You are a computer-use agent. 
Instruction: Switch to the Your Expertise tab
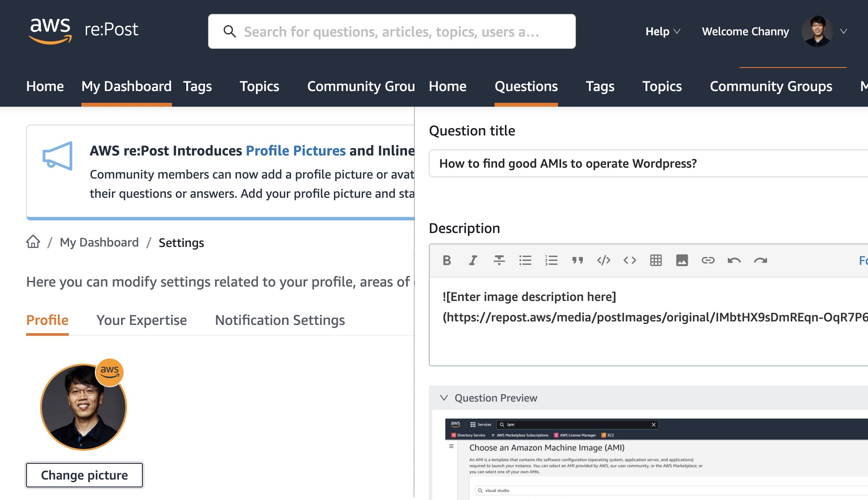click(x=141, y=320)
